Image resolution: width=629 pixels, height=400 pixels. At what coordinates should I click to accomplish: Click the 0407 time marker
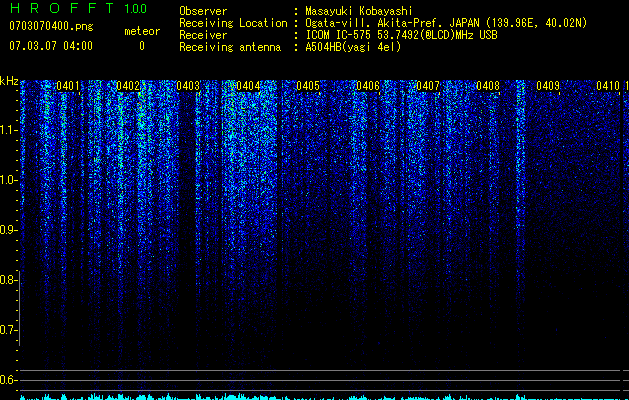[428, 86]
